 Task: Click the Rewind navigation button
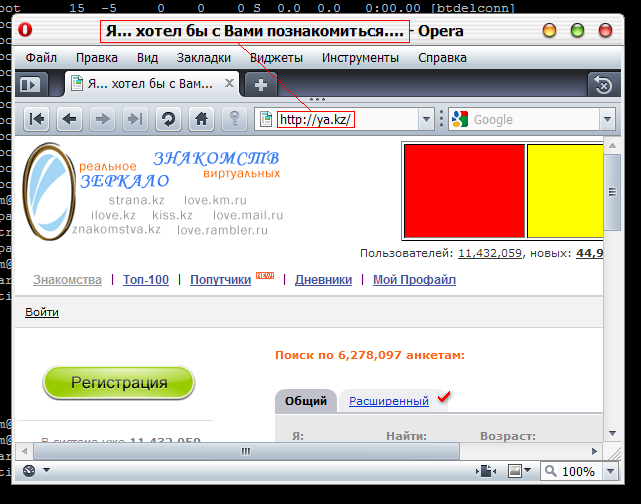37,119
